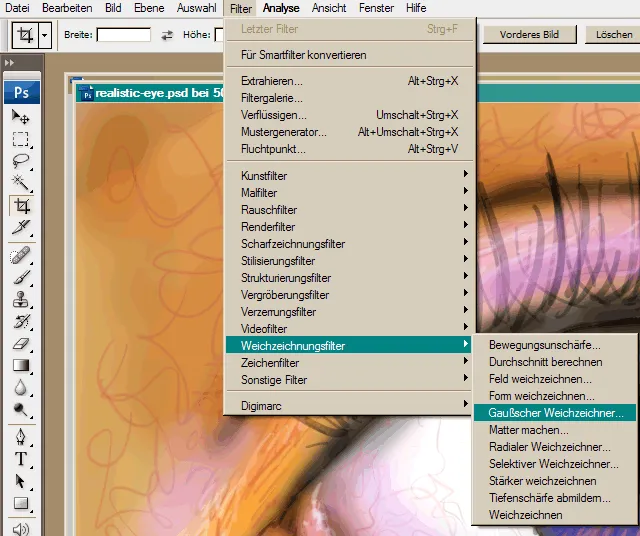Click the Vorderes Bild button
This screenshot has width=640, height=536.
[x=529, y=35]
